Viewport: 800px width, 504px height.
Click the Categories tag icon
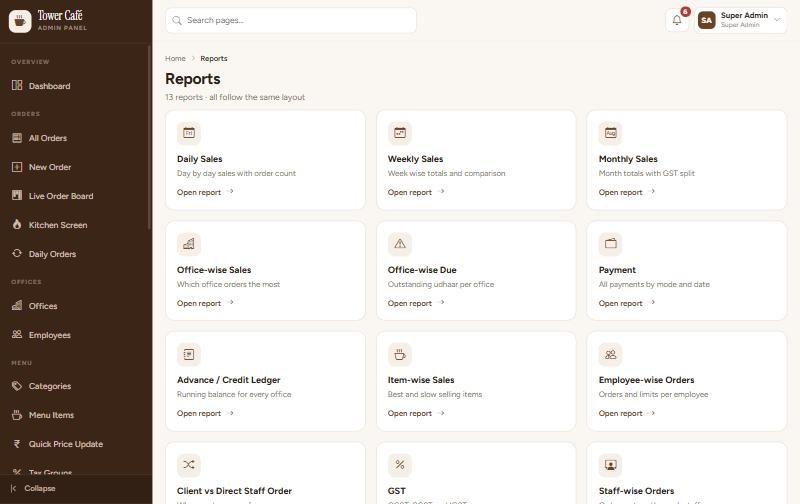pos(17,386)
